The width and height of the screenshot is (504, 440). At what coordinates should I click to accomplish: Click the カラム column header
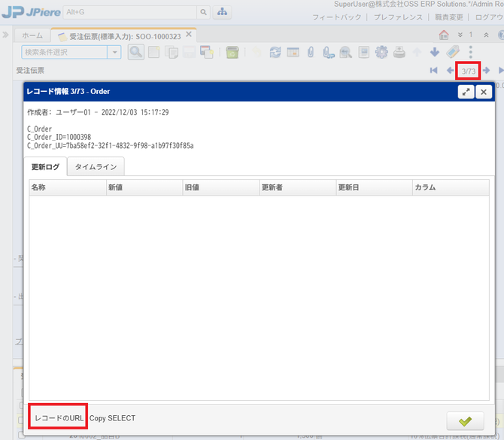(451, 187)
